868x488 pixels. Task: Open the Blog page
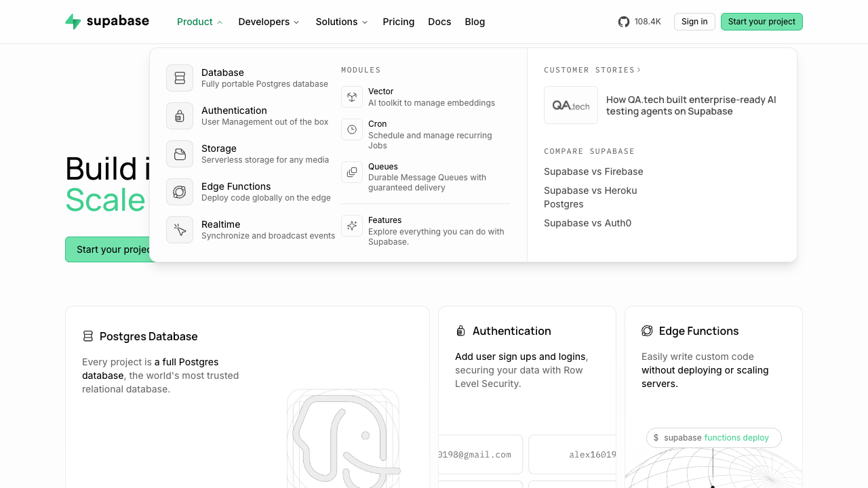coord(475,22)
